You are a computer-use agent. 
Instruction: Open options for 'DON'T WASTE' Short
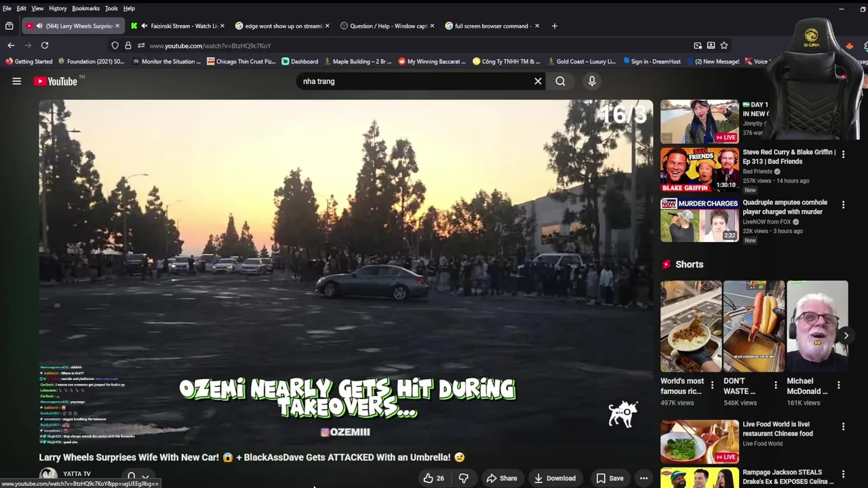776,385
